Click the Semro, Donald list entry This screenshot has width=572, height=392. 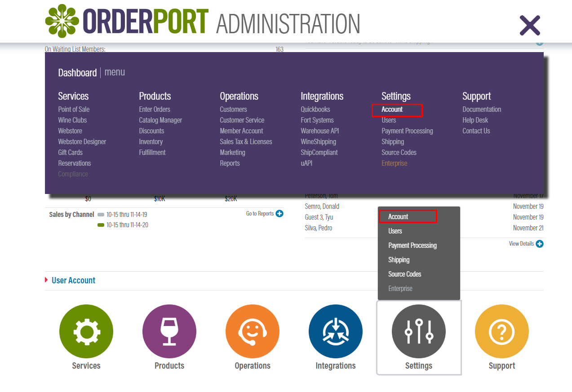[x=322, y=206]
